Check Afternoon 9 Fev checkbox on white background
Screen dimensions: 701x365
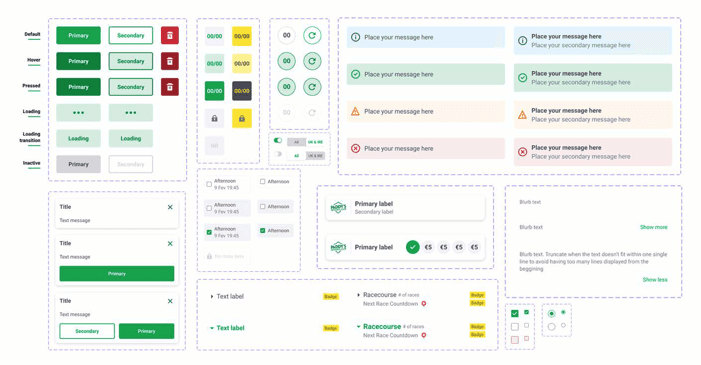point(209,184)
